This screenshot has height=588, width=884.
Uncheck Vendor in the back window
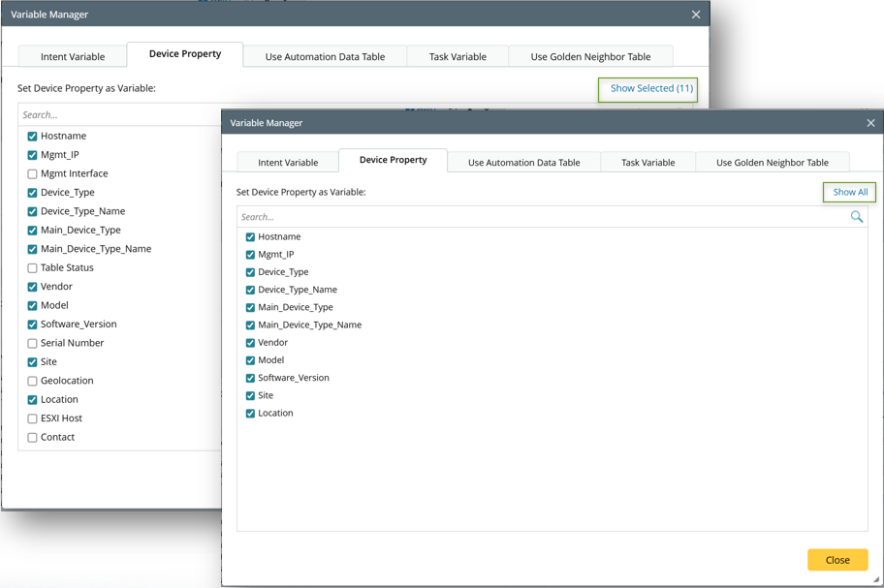32,287
